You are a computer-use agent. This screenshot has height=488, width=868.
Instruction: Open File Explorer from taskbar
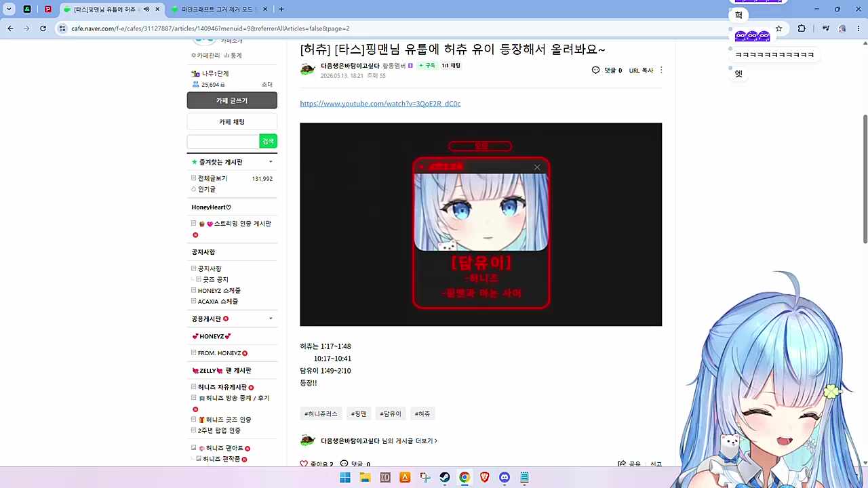pyautogui.click(x=365, y=477)
